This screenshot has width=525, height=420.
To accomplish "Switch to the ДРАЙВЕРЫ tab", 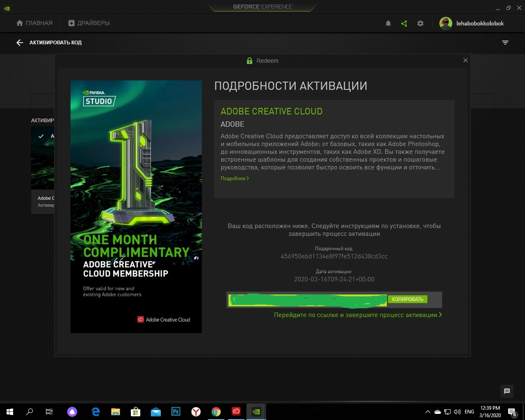I will pos(89,23).
